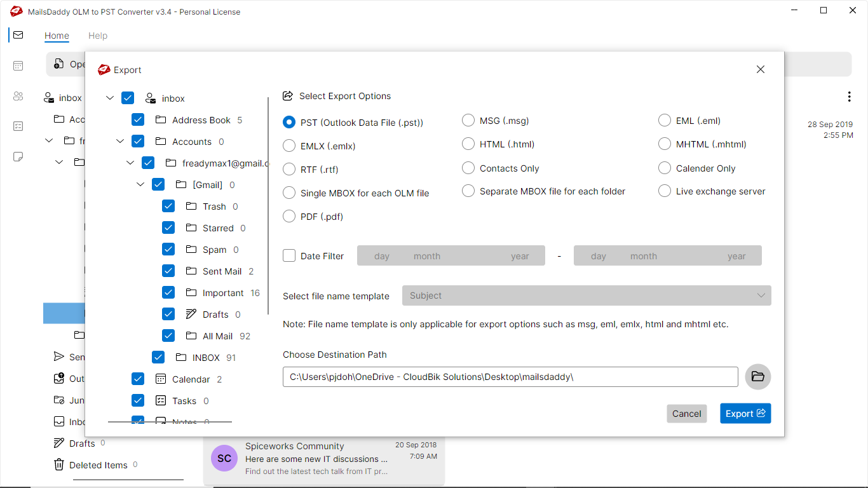Open the Contacts view sidebar icon
The image size is (868, 488).
coord(18,96)
